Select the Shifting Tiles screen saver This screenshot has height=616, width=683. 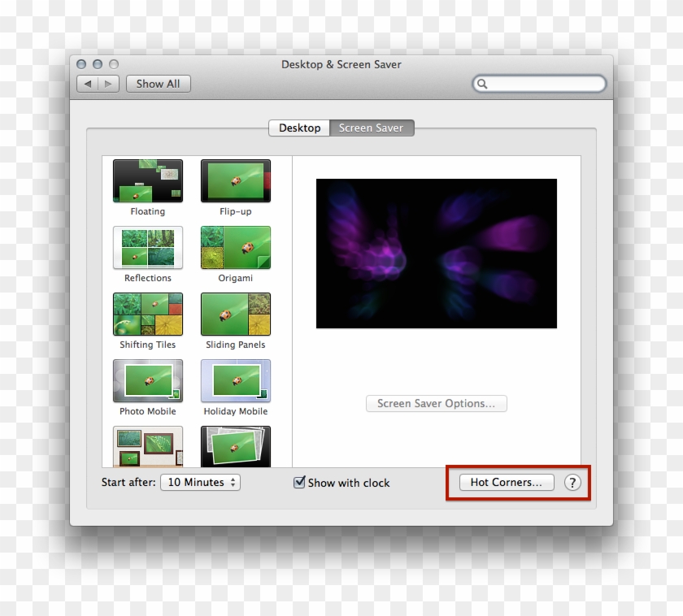[147, 314]
